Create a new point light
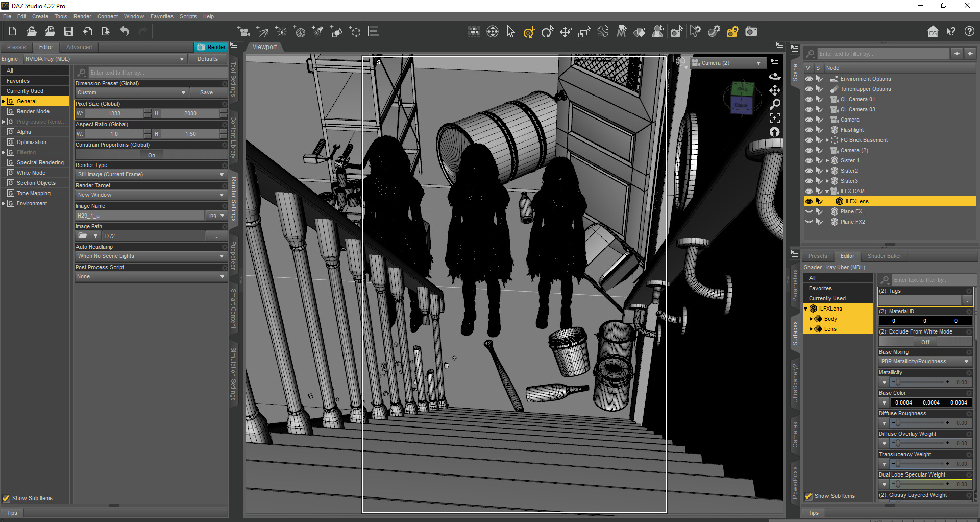 click(281, 32)
